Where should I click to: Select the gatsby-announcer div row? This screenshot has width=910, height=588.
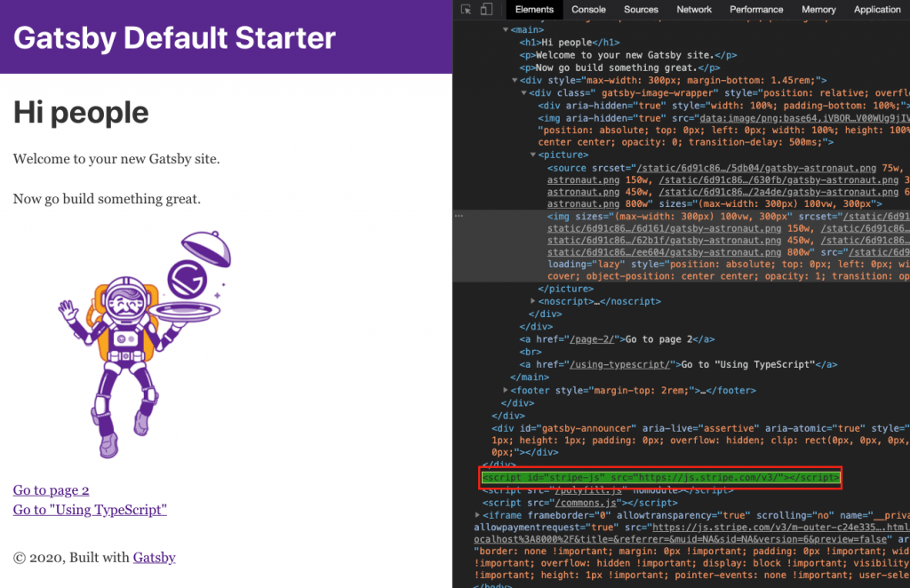700,441
